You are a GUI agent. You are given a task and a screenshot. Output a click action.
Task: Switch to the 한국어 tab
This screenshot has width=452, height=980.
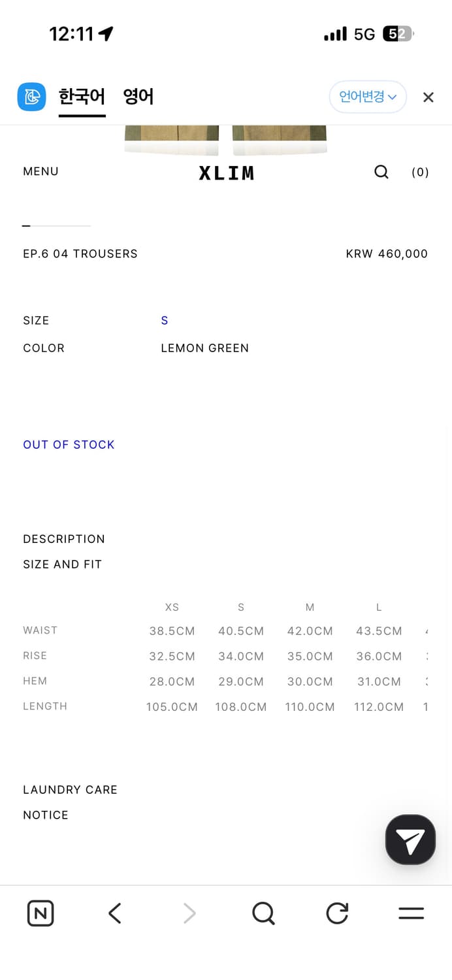click(x=82, y=97)
